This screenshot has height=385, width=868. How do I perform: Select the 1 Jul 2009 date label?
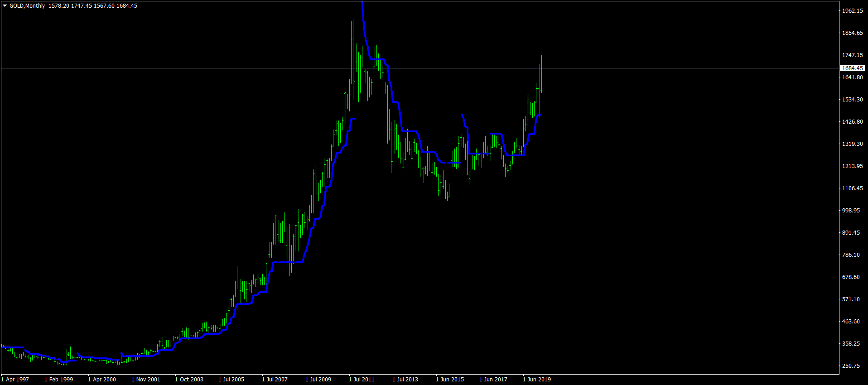tap(318, 380)
